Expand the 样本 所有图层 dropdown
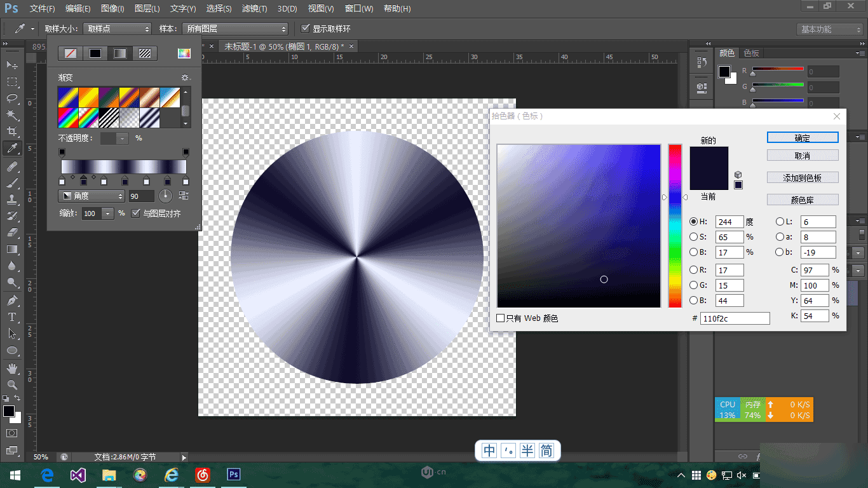 [x=235, y=29]
